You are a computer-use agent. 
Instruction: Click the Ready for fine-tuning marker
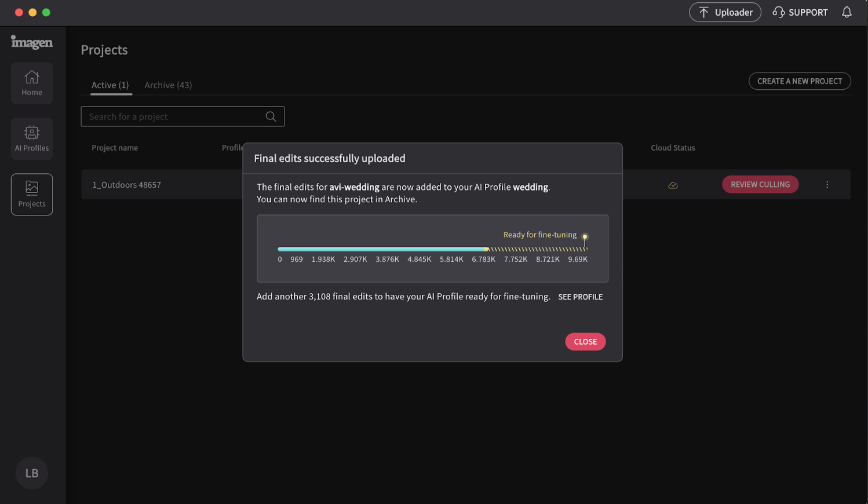pos(585,237)
